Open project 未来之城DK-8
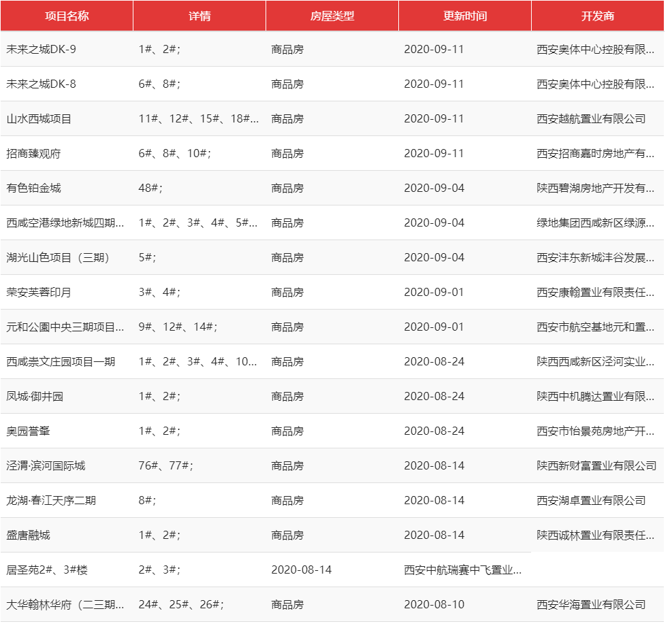The height and width of the screenshot is (626, 672). coord(41,84)
